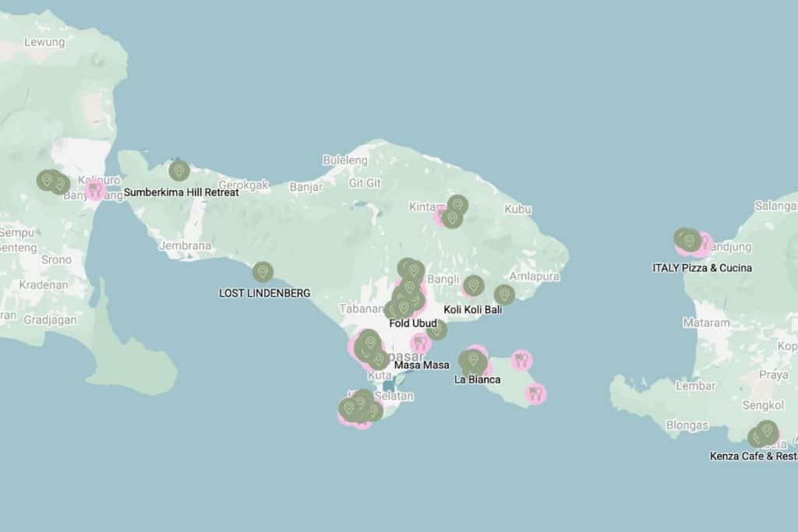
Task: Select the pink restaurant marker near Banyuwangi
Action: coord(95,189)
